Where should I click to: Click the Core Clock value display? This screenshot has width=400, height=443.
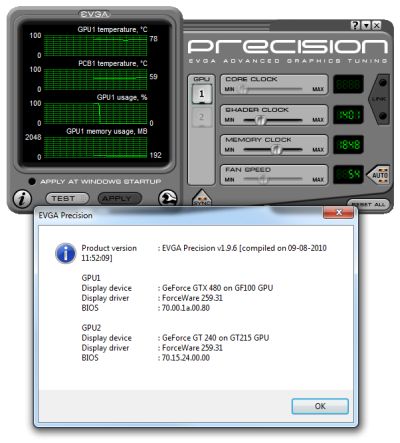(348, 84)
